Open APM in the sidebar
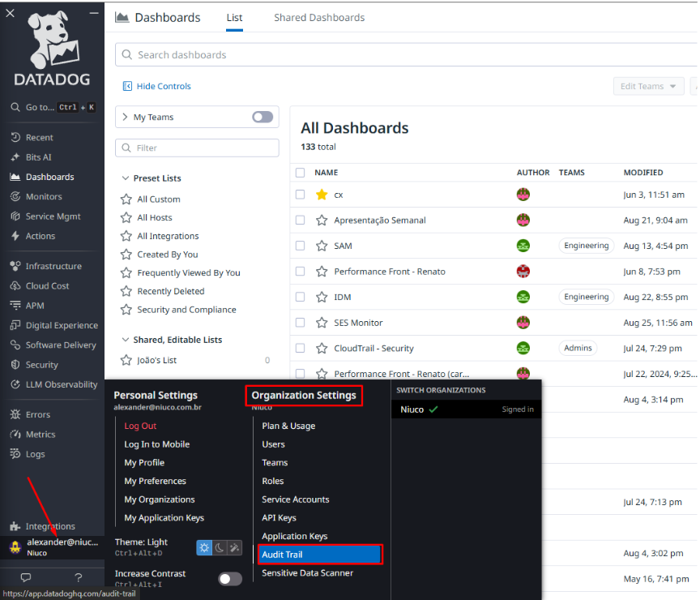The image size is (700, 600). click(x=34, y=306)
